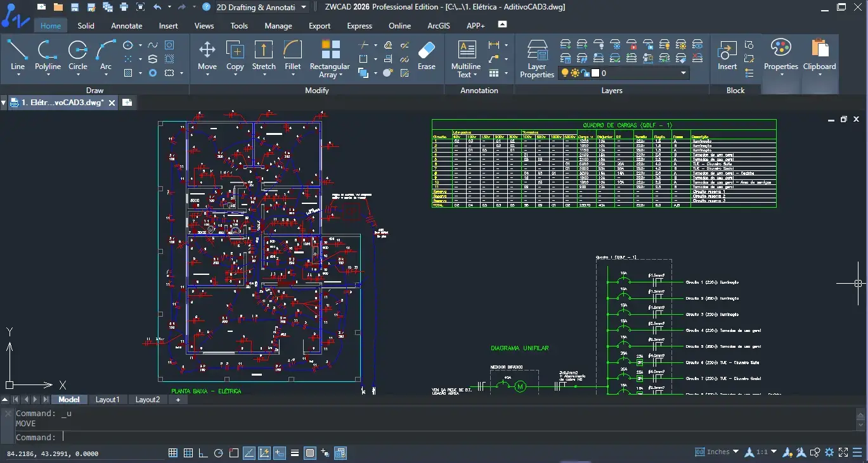Select the Line tool

click(17, 56)
